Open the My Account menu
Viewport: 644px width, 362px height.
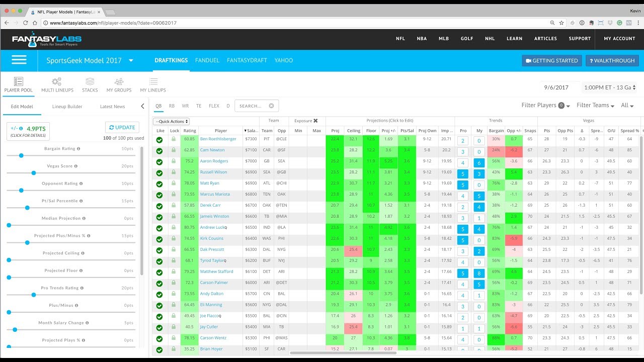(619, 39)
